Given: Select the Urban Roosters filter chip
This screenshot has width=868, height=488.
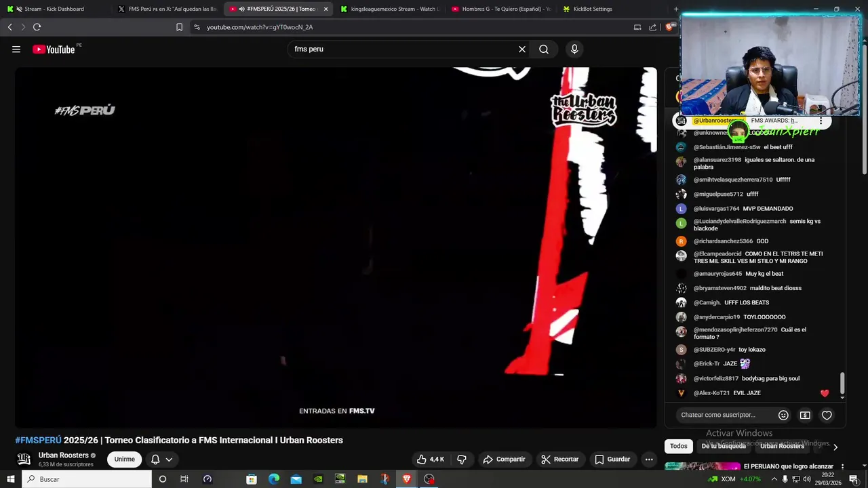Looking at the screenshot, I should (782, 446).
